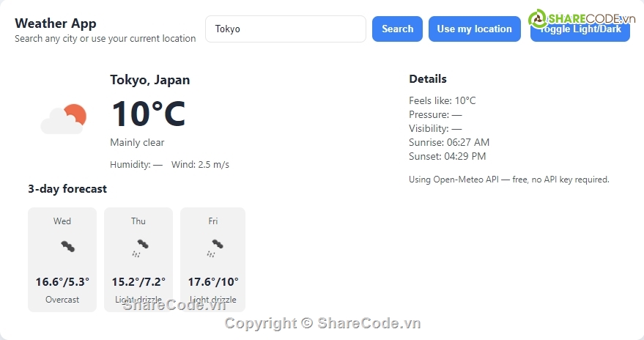
Task: Focus the city search field containing Tokyo
Action: (x=285, y=29)
